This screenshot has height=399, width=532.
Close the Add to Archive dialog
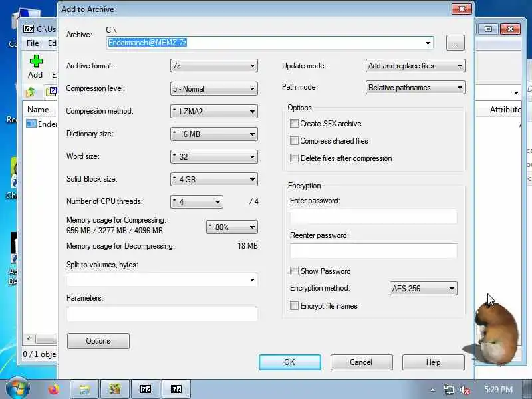pos(462,9)
